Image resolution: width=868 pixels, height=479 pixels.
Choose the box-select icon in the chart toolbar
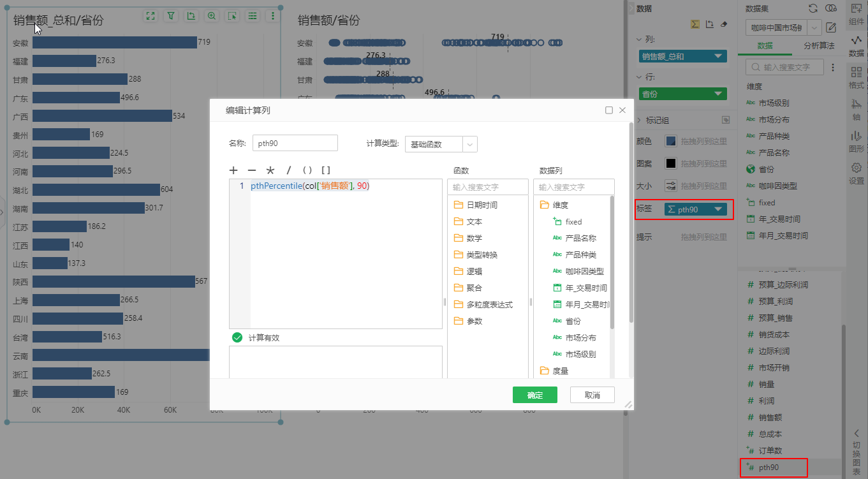[232, 15]
